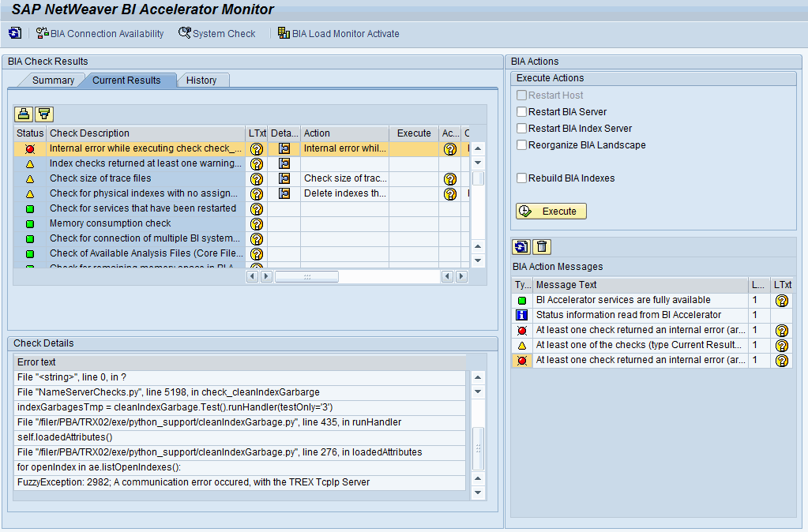
Task: Refresh the BIA Action Messages list
Action: tap(521, 247)
